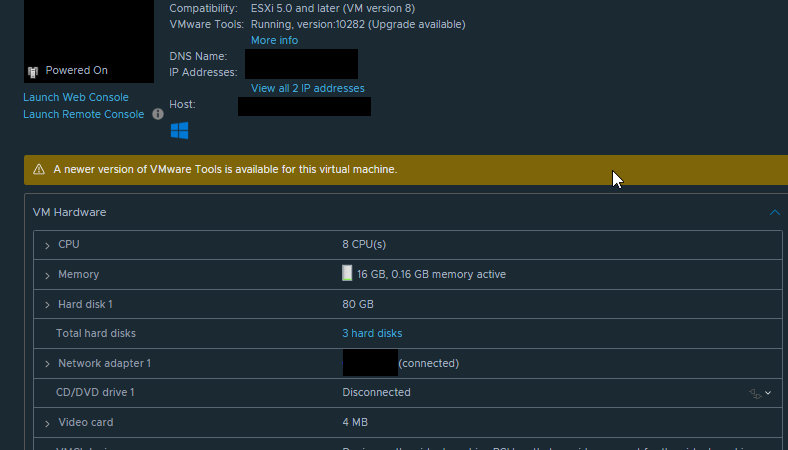Screen dimensions: 788x450
Task: Click the Powered On status icon
Action: (33, 71)
